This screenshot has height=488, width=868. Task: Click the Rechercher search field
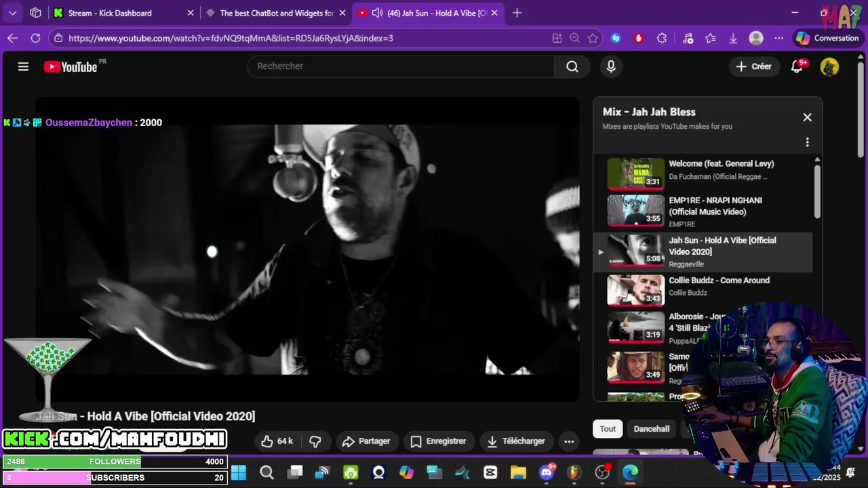[x=401, y=66]
